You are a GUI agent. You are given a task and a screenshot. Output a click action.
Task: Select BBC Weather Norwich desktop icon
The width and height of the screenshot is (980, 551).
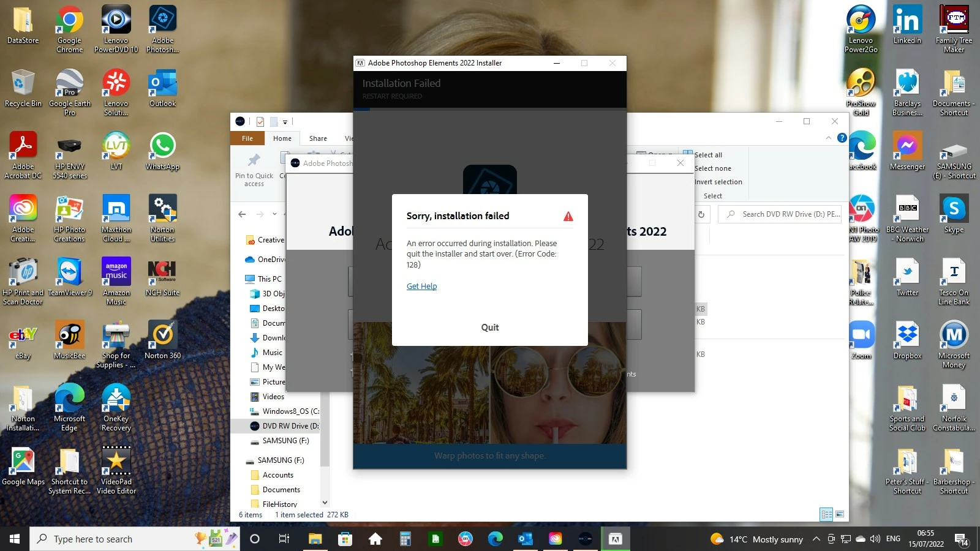(907, 219)
